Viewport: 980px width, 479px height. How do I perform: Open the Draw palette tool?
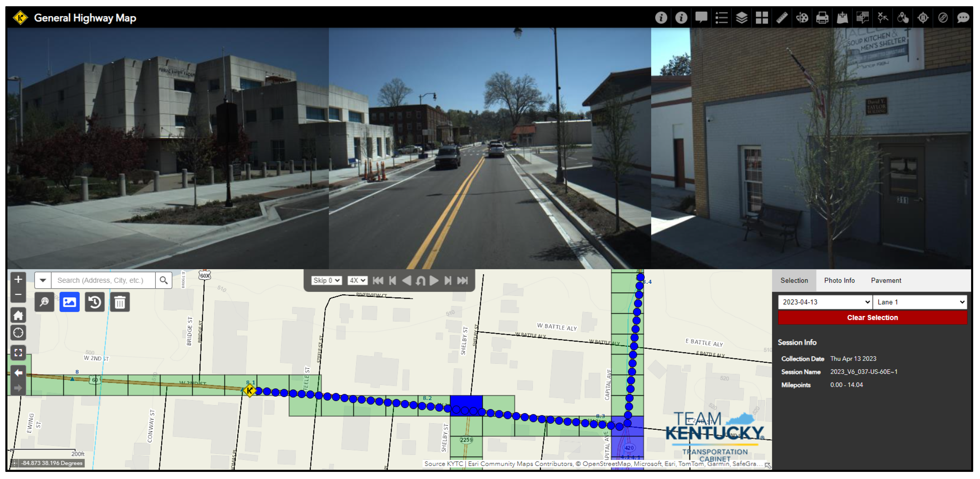802,18
